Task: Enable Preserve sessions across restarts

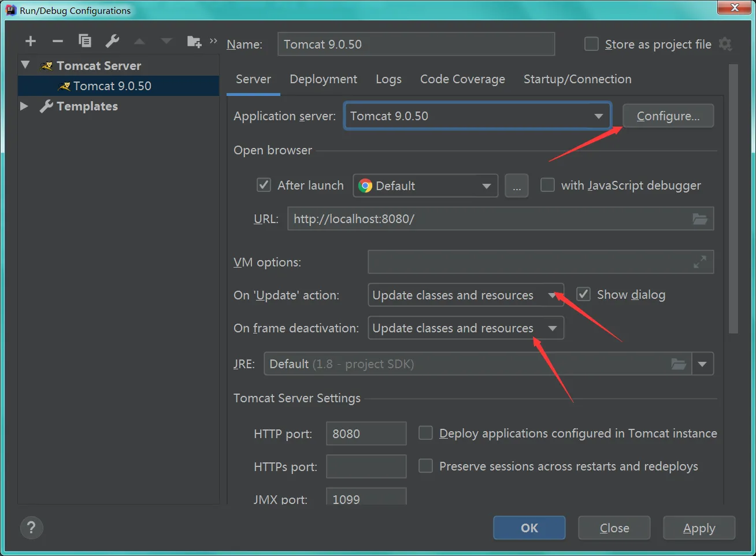Action: pyautogui.click(x=425, y=466)
